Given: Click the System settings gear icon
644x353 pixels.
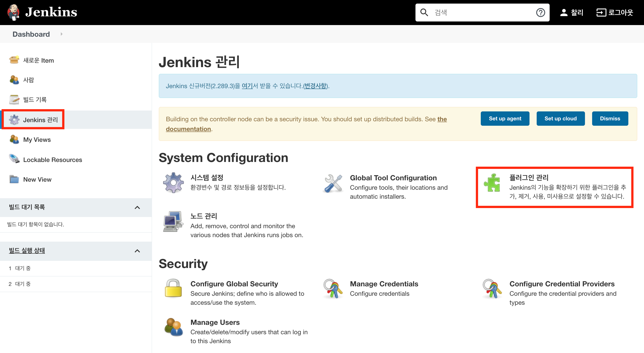Looking at the screenshot, I should (x=173, y=183).
